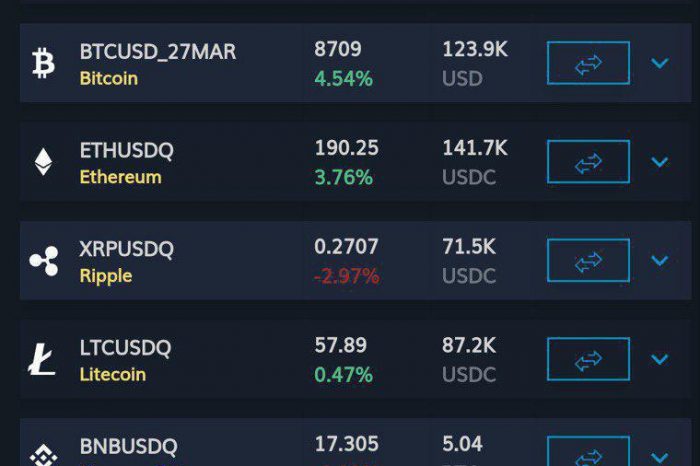Expand the ETHUSDQ row chevron
Screen dimensions: 700x466
pyautogui.click(x=660, y=162)
